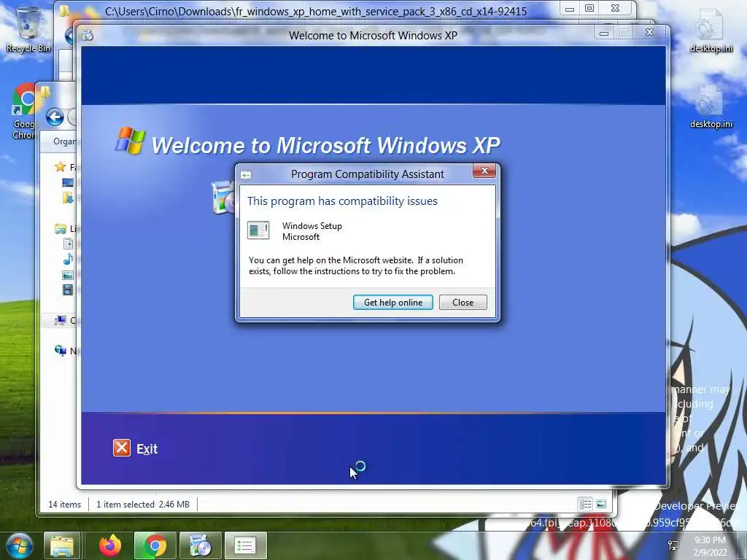
Task: Click the setup CD box icon behind dialog
Action: coord(223,197)
